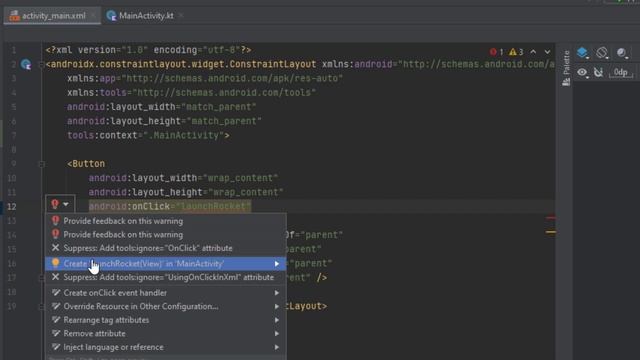Open the default margins 0dp control

pos(621,73)
